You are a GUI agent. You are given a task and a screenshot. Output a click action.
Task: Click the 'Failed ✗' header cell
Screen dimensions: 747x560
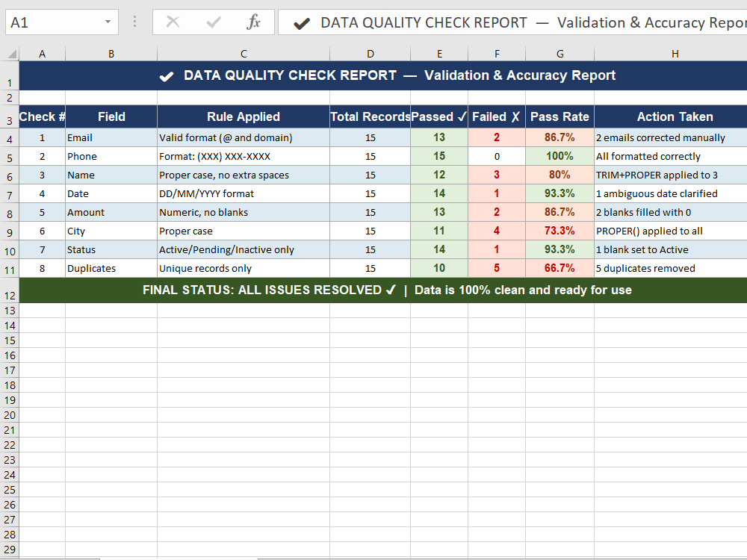pos(497,116)
